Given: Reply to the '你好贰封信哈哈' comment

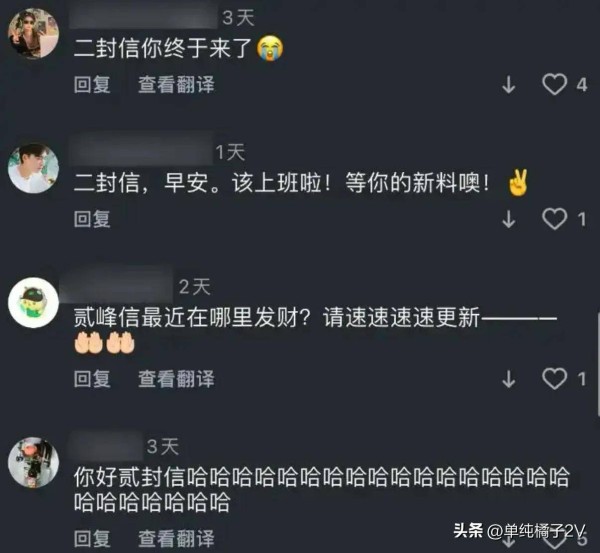Looking at the screenshot, I should (x=92, y=538).
